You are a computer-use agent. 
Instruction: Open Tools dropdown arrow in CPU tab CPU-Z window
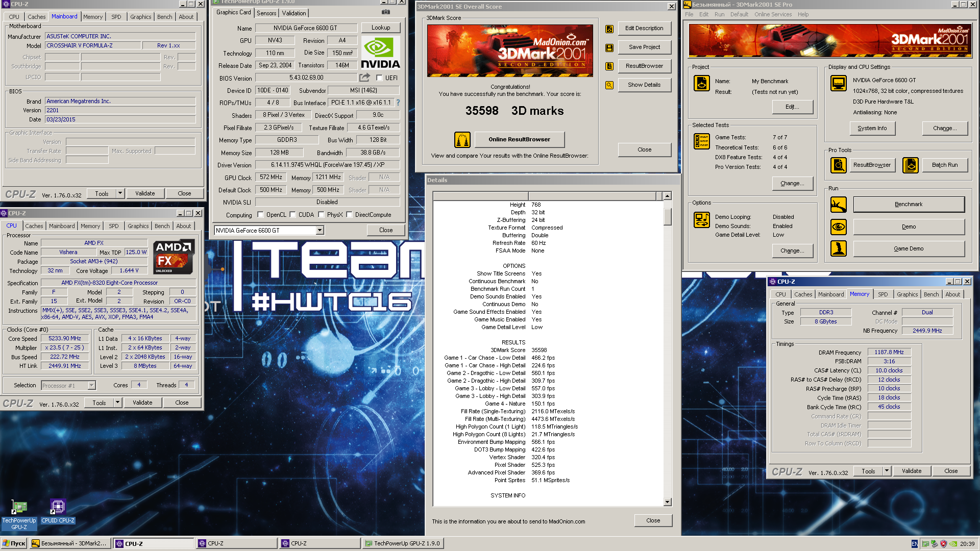pos(117,403)
